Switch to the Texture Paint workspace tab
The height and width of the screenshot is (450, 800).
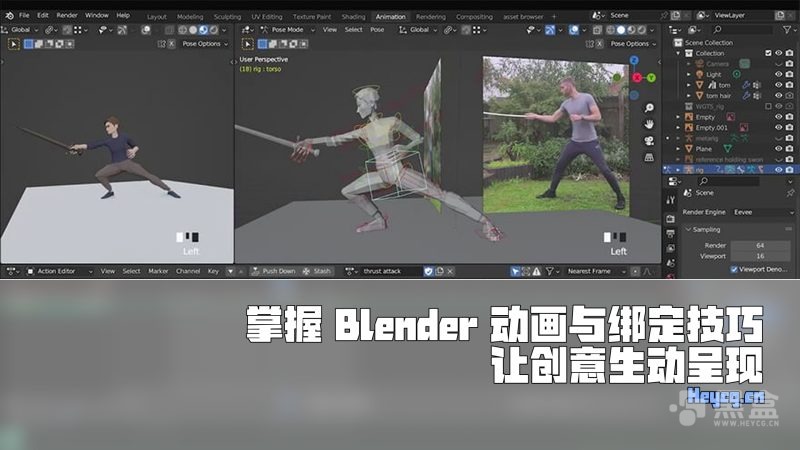312,17
